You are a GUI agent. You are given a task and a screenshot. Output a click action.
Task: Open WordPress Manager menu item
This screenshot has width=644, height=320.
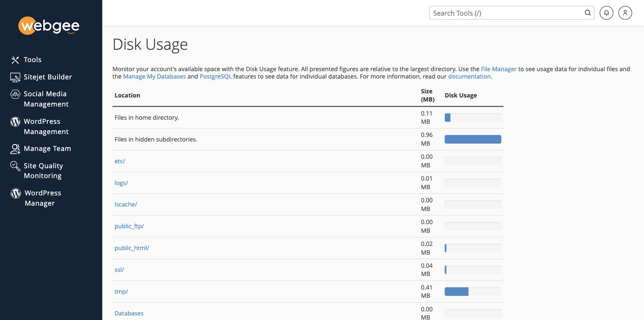point(43,198)
